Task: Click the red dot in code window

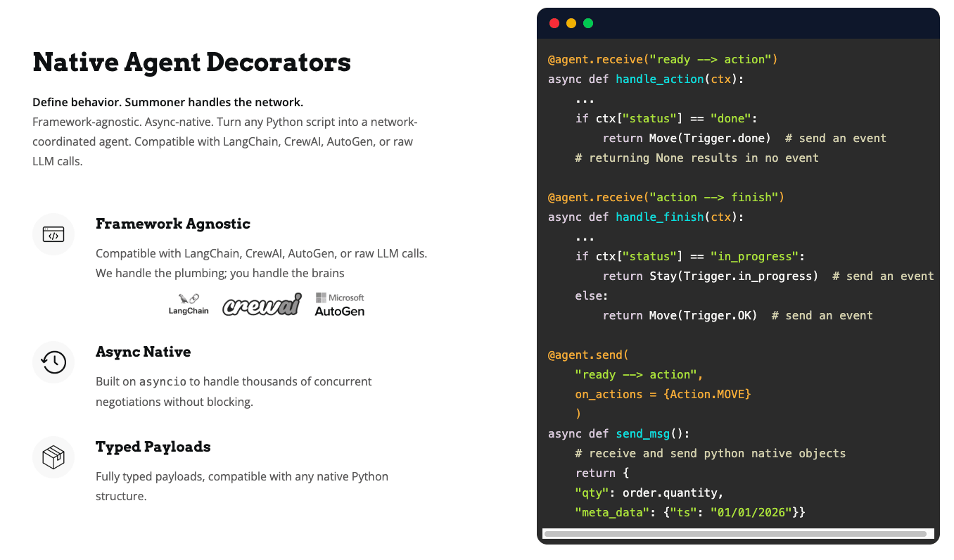Action: (x=554, y=23)
